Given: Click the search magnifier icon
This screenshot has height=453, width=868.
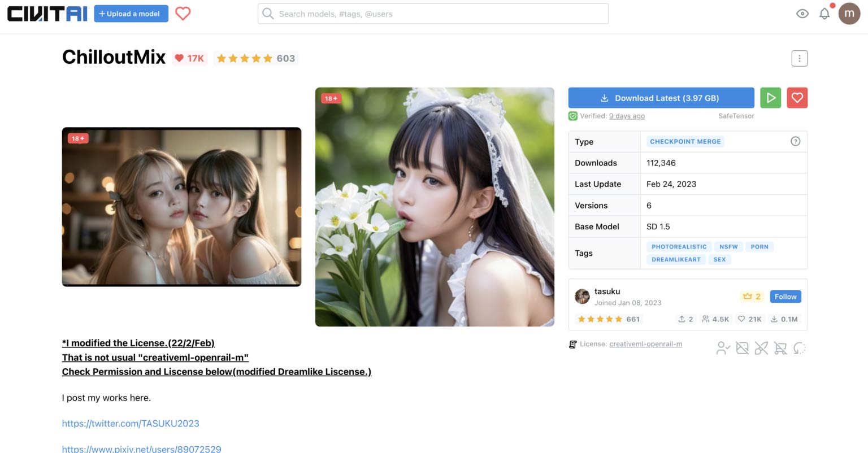Looking at the screenshot, I should pos(268,14).
